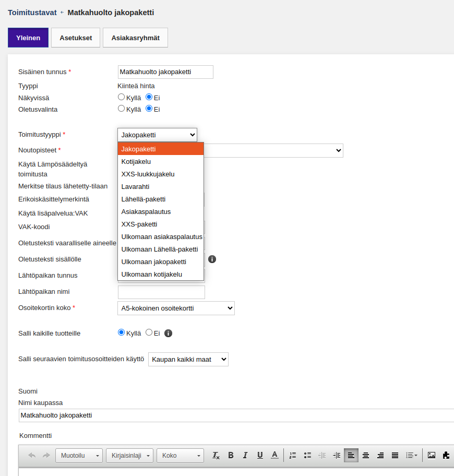Image resolution: width=454 pixels, height=476 pixels.
Task: Open Kirjaisinlaji font dropdown
Action: click(129, 456)
